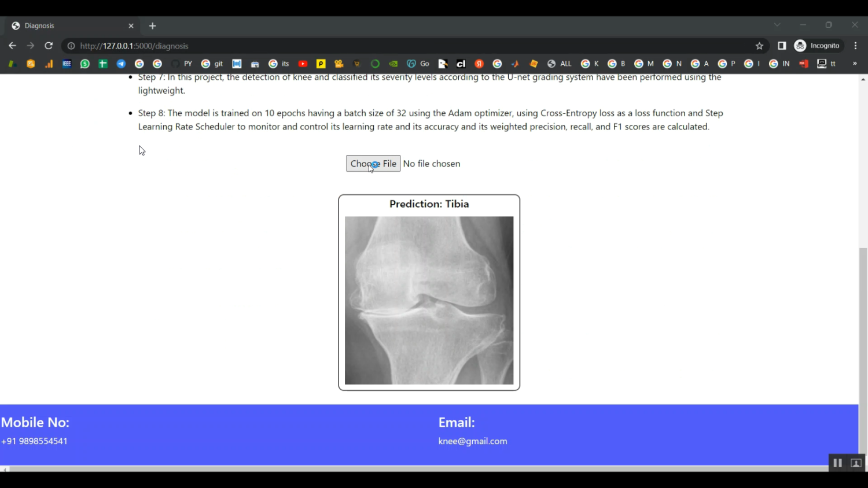Open the blue barcode-style bookmark icon

[x=237, y=64]
